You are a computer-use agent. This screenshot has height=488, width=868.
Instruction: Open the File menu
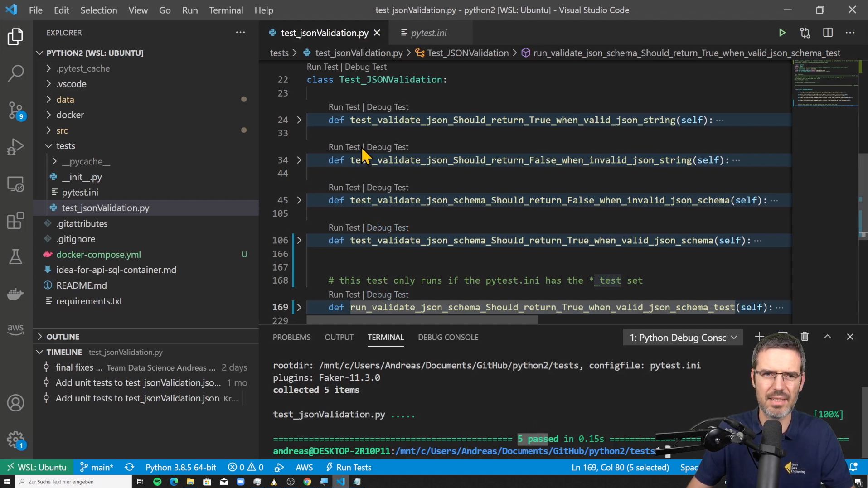(35, 10)
